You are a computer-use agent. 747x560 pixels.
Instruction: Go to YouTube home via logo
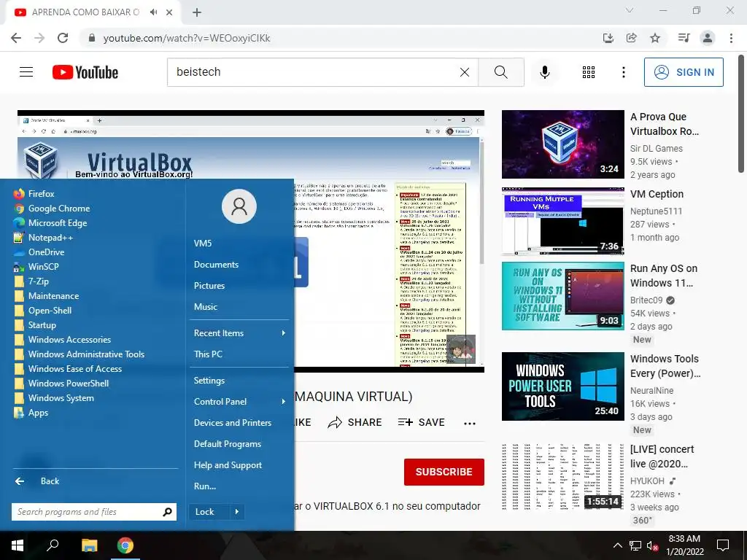[85, 72]
